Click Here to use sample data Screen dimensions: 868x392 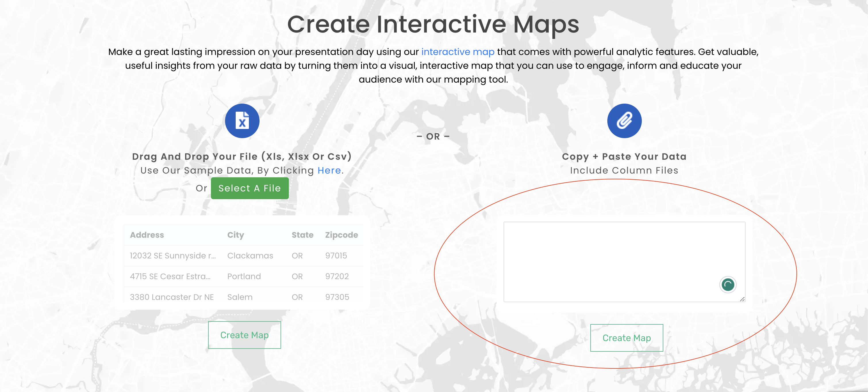[329, 170]
